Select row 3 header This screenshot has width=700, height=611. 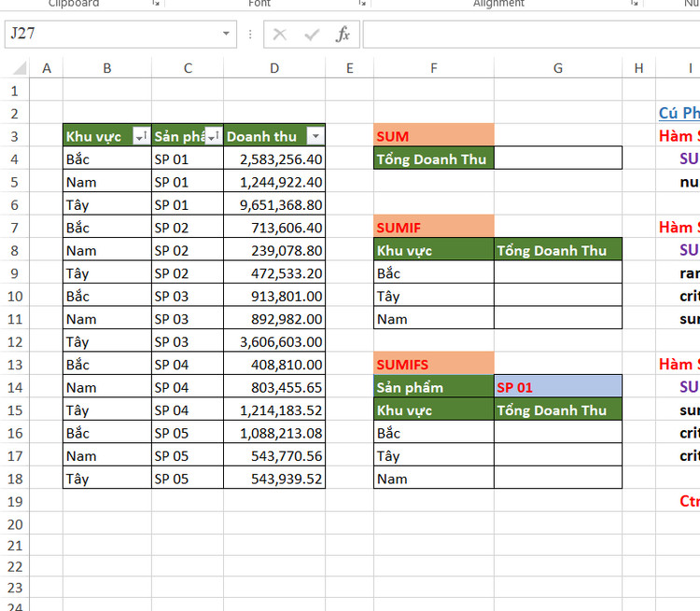pyautogui.click(x=14, y=136)
